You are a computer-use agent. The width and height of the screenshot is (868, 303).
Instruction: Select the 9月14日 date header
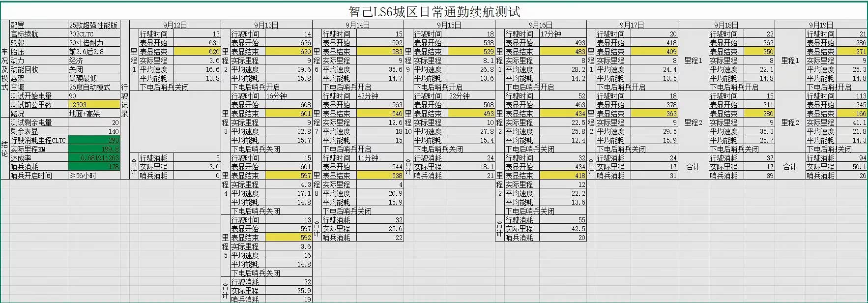pyautogui.click(x=358, y=25)
